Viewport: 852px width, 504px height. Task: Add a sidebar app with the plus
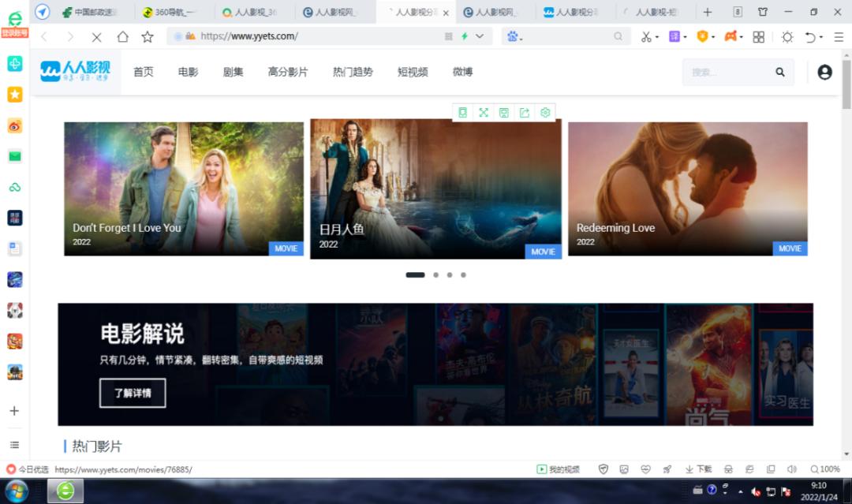15,411
